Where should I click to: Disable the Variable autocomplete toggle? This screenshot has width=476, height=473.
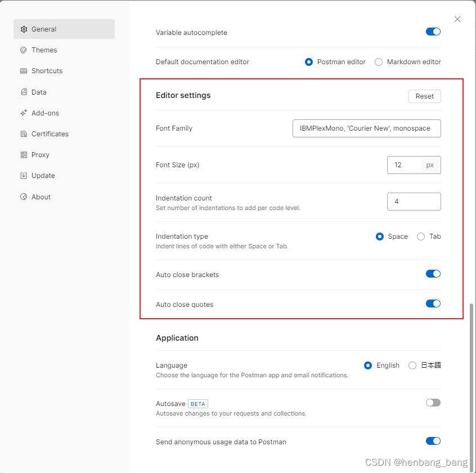pos(433,32)
